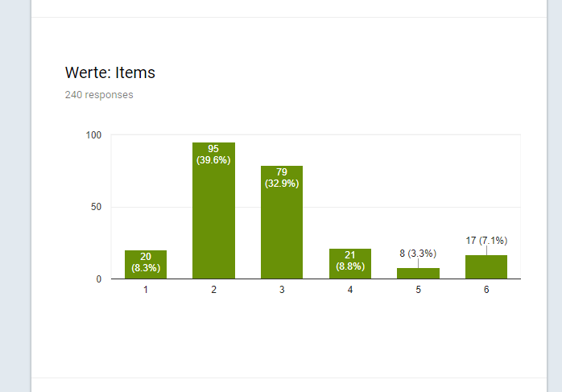
Task: Click x-axis label 6
Action: pos(486,290)
